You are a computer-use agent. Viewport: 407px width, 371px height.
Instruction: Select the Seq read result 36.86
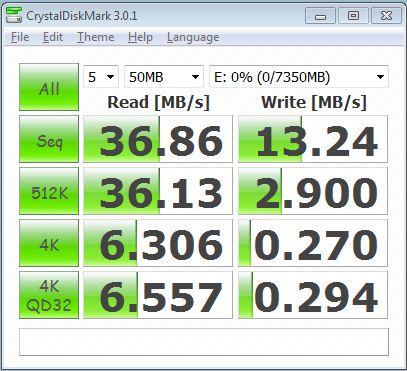[x=158, y=139]
